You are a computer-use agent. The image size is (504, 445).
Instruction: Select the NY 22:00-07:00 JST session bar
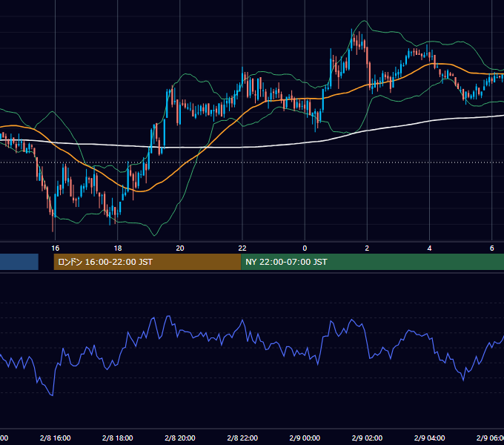[372, 262]
